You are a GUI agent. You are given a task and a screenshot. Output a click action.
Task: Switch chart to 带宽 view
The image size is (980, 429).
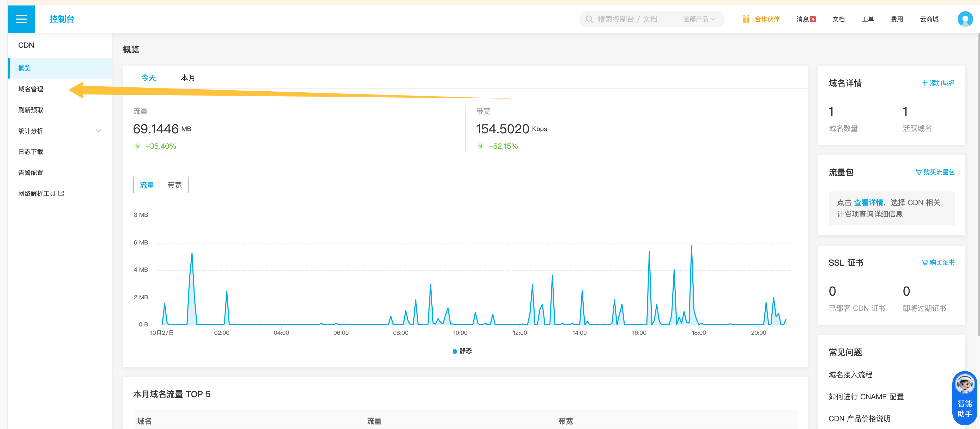[175, 185]
